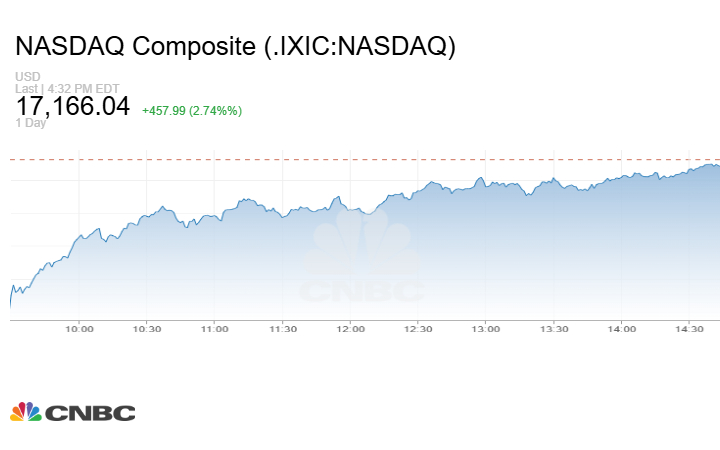This screenshot has height=450, width=720.
Task: Select the 14:00 time axis marker
Action: tap(621, 328)
